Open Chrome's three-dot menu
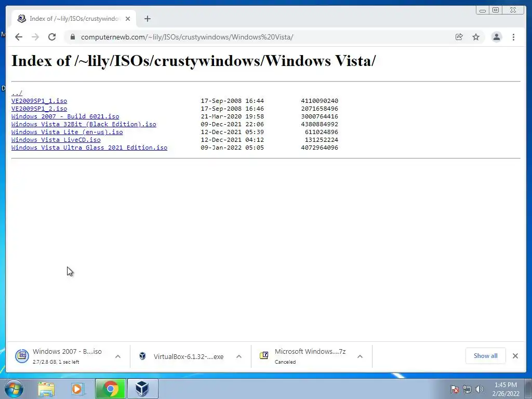The image size is (532, 399). pyautogui.click(x=513, y=37)
